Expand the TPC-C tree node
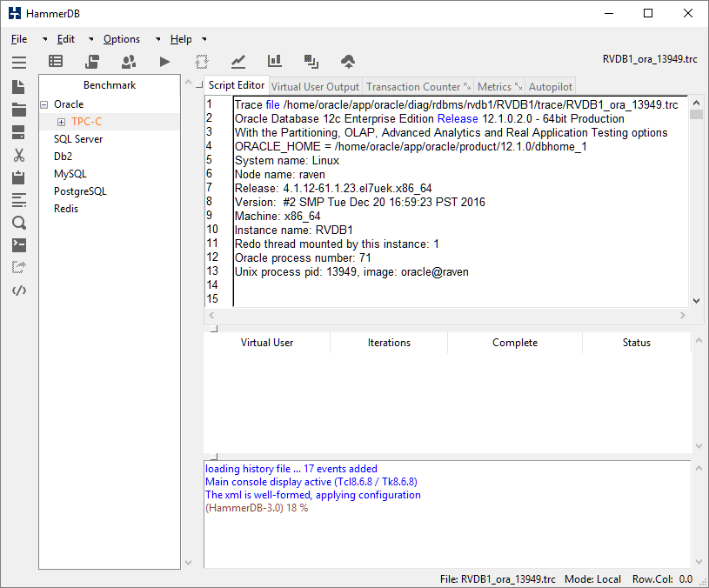Screen dimensions: 709x588 tap(61, 122)
